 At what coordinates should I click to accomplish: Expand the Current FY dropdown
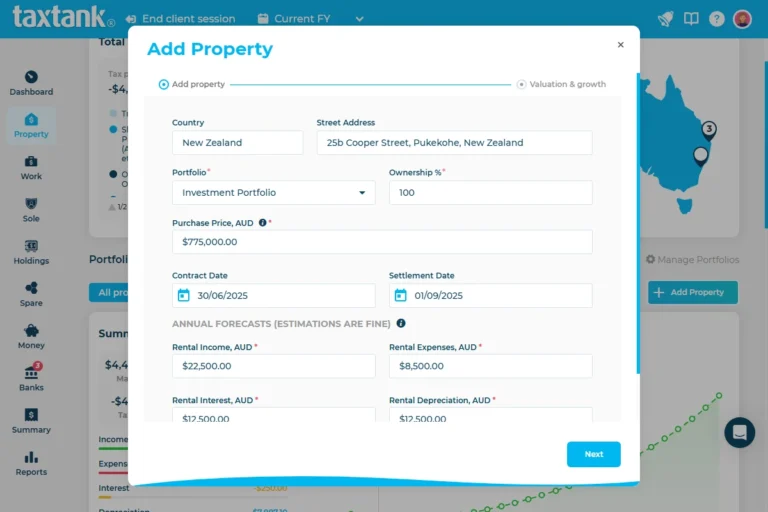click(x=311, y=19)
